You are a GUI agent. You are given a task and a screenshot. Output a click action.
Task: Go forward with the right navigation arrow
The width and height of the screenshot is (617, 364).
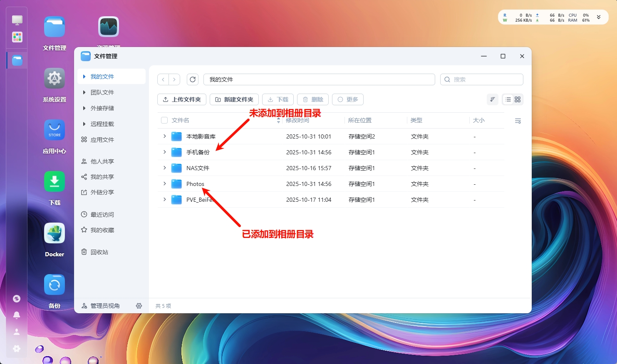click(x=174, y=79)
